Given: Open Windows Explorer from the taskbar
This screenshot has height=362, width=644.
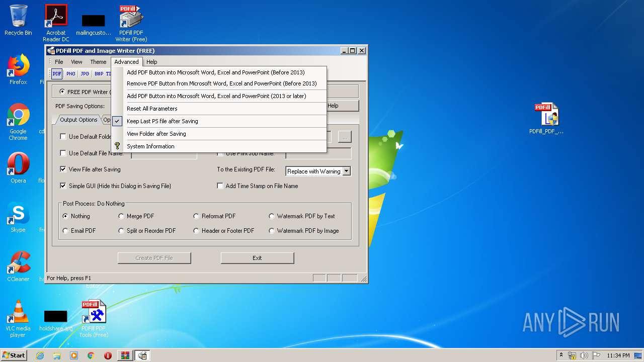Looking at the screenshot, I should pyautogui.click(x=57, y=355).
